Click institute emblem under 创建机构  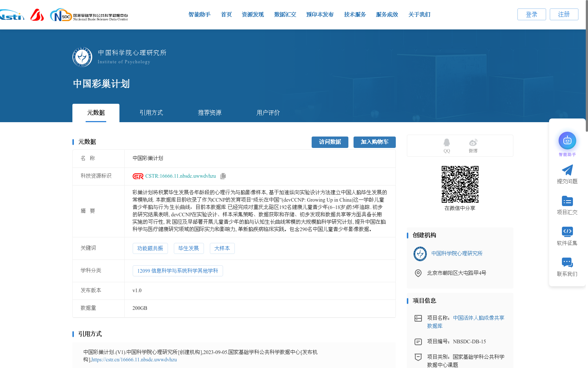coord(420,254)
